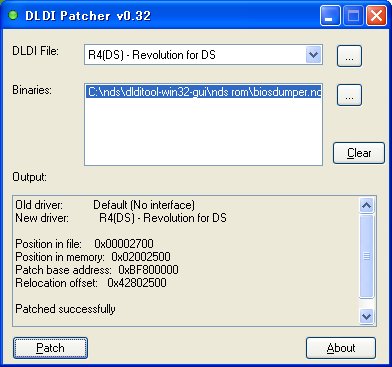Open the About dialog
Viewport: 392px width, 367px height.
pos(341,348)
